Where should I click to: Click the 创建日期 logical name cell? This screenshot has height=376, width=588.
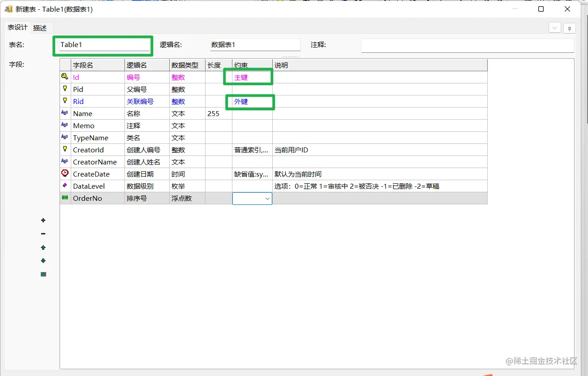[x=147, y=174]
